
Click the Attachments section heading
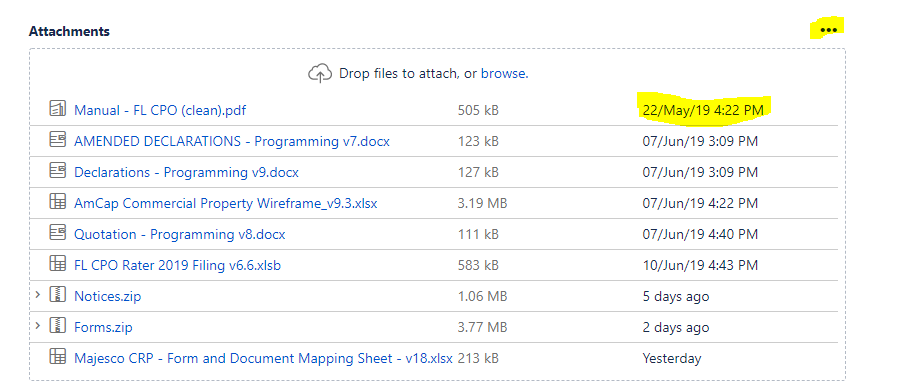(69, 31)
